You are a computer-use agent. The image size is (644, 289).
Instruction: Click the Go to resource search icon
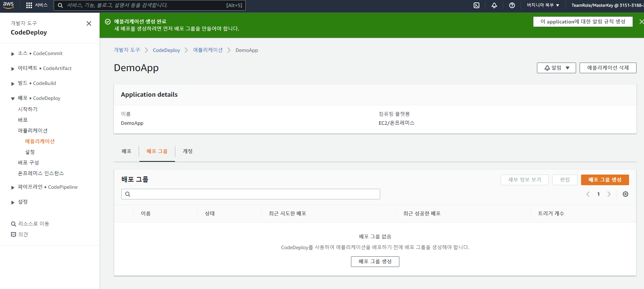[14, 224]
